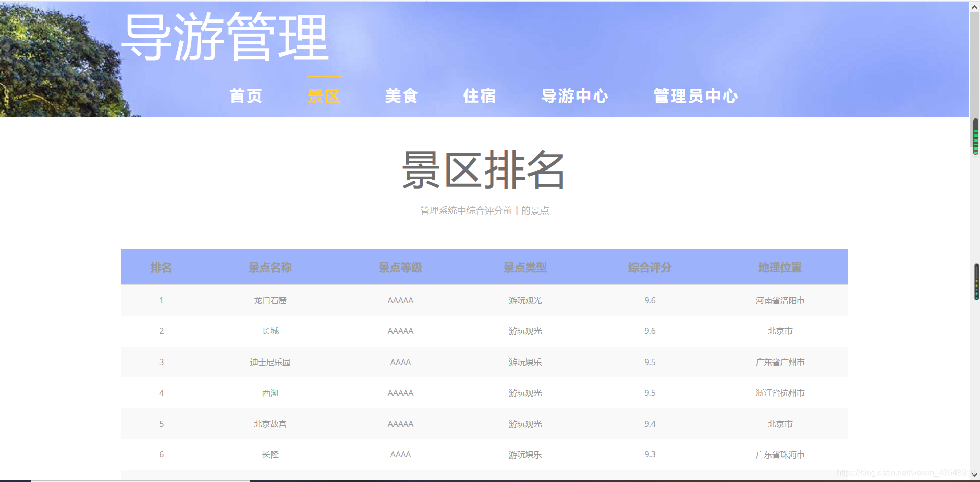Open the 北京故宫 scenic spot entry
Screen dimensions: 980x482
click(270, 423)
